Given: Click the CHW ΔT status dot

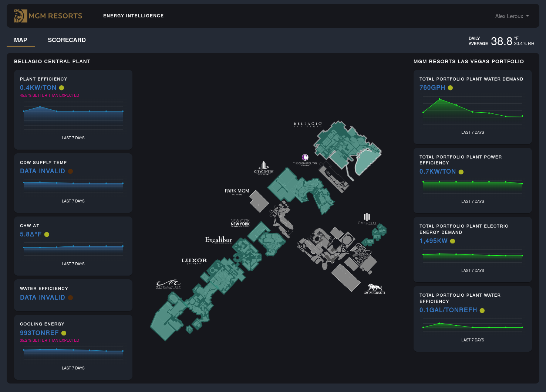Looking at the screenshot, I should (47, 235).
